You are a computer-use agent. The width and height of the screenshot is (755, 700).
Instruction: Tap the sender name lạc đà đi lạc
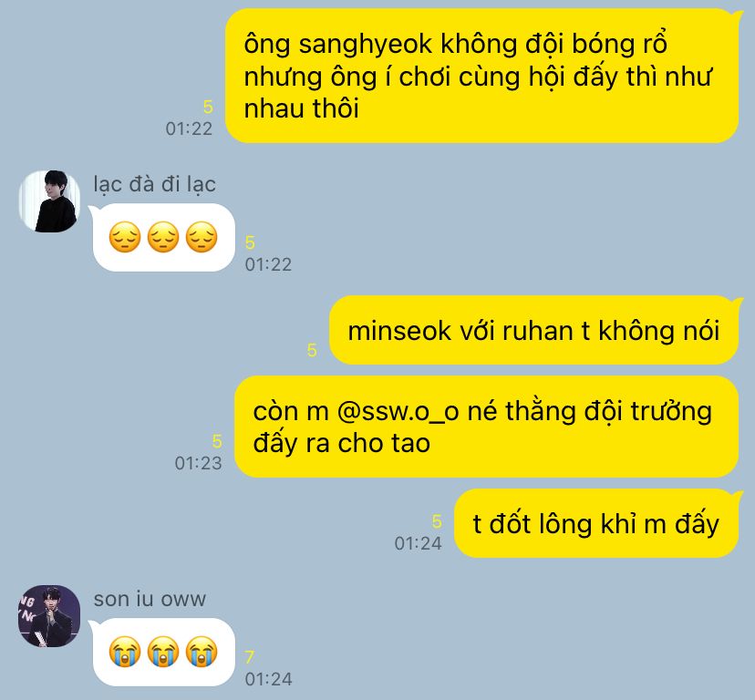coord(155,184)
